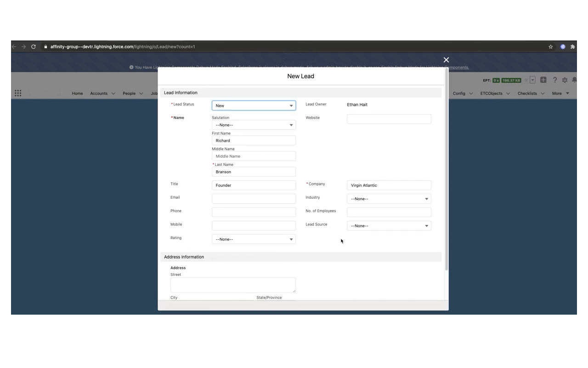Open the App Launcher grid icon
This screenshot has width=588, height=368.
click(18, 93)
